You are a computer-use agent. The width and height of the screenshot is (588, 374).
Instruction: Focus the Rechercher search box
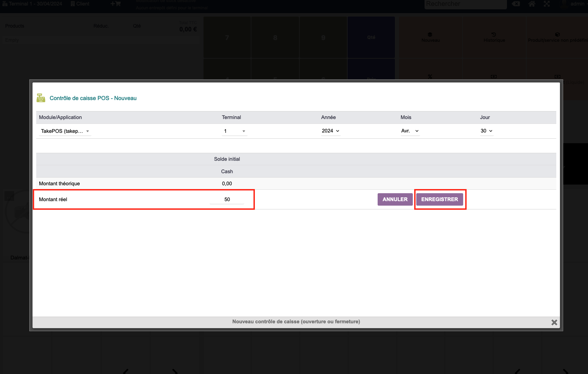(x=465, y=4)
